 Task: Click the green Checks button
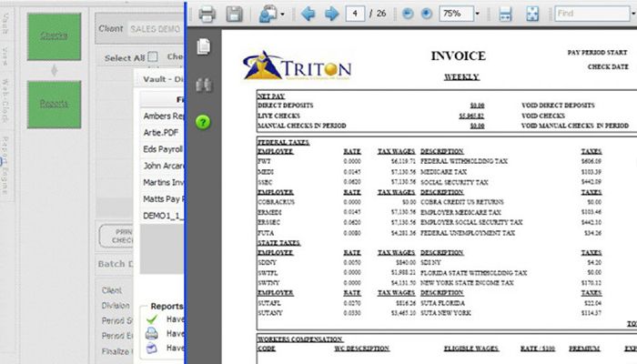click(x=54, y=36)
